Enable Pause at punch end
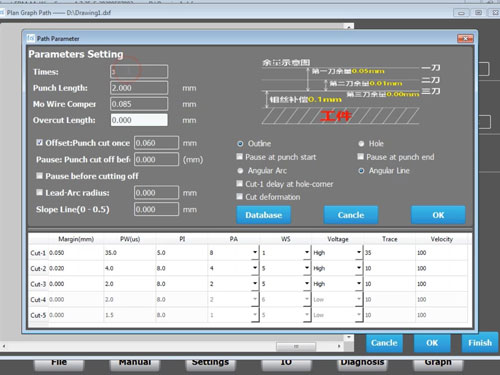Image resolution: width=500 pixels, height=375 pixels. [360, 157]
